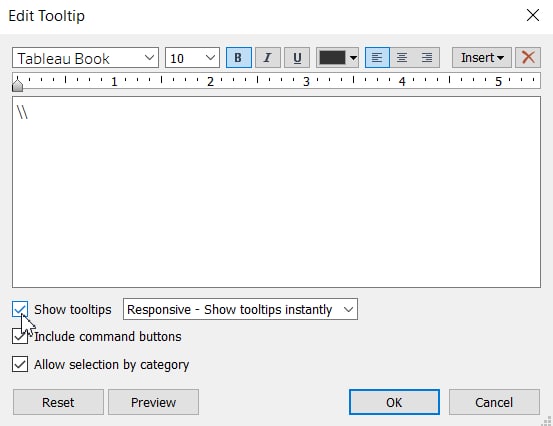Confirm with the OK button

click(394, 402)
